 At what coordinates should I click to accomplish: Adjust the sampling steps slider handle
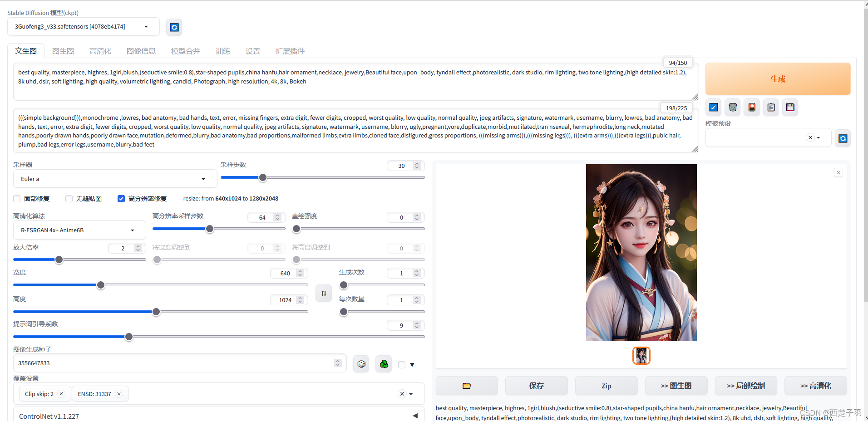click(263, 177)
